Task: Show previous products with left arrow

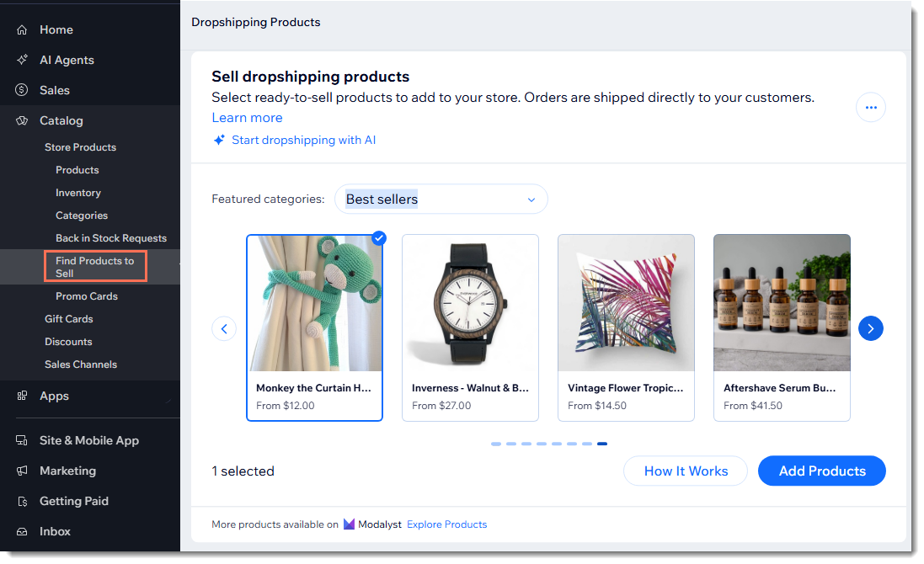Action: pos(223,328)
